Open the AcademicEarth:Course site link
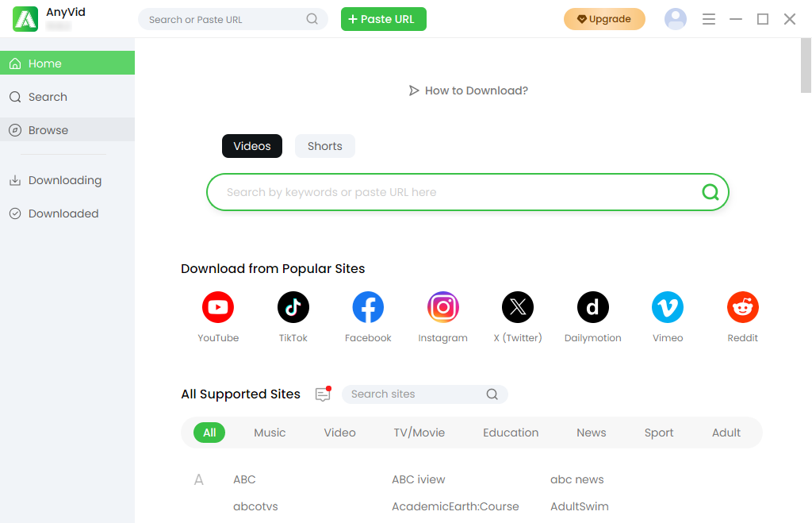 pyautogui.click(x=455, y=506)
